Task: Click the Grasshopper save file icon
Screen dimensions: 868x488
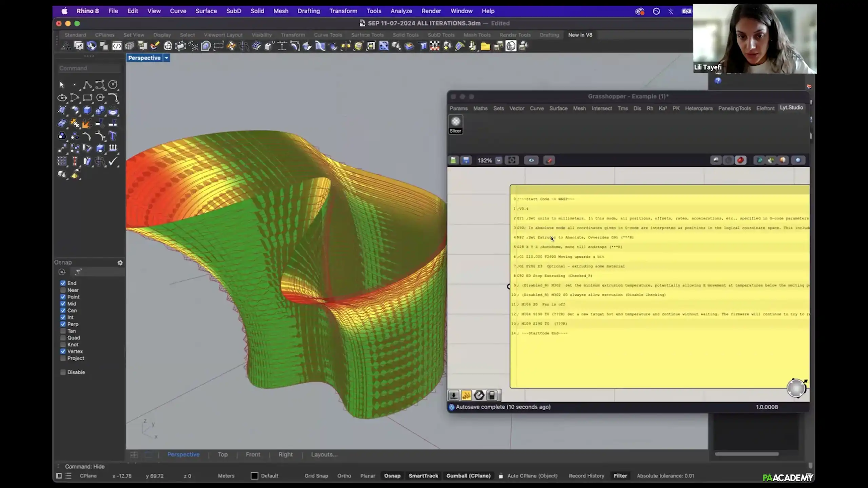Action: 466,160
